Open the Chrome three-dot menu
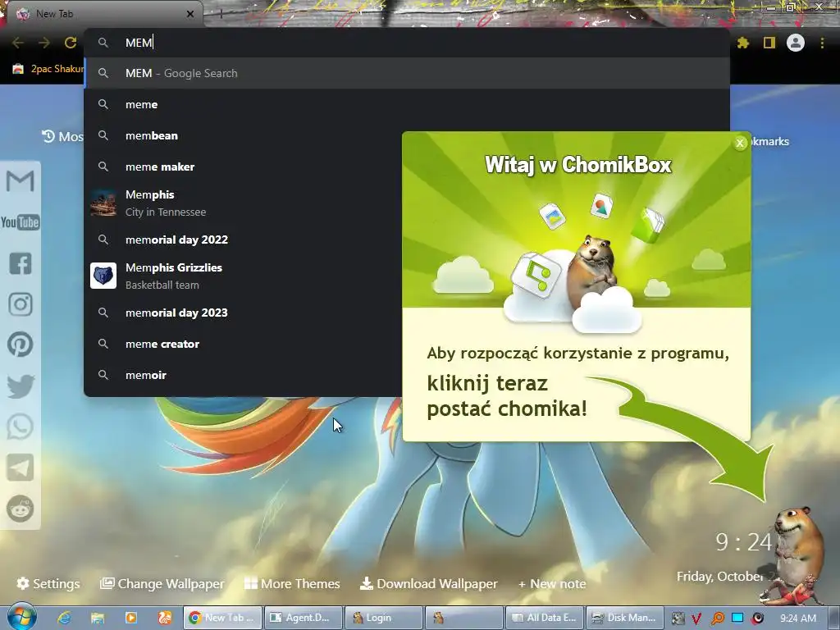Screen dimensions: 840x630 point(822,43)
